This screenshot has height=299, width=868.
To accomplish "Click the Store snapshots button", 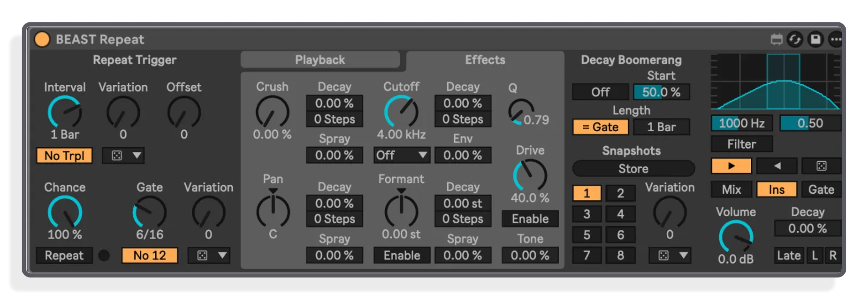I will pos(634,169).
